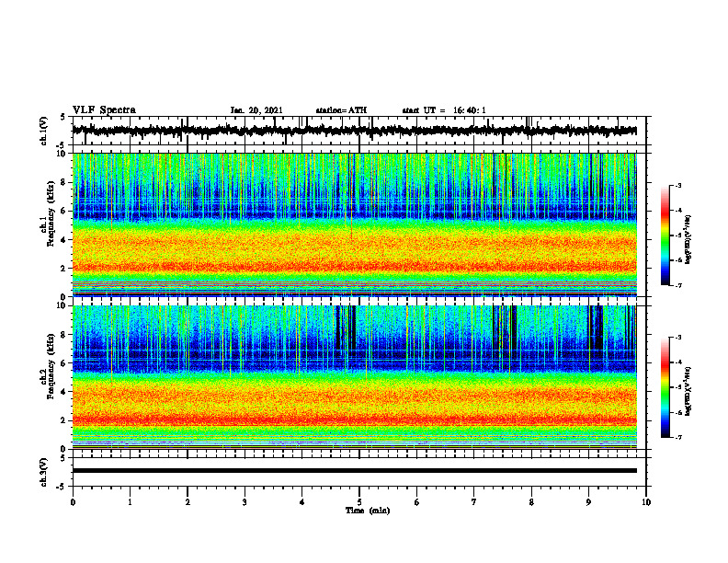Click the time axis tick label '7'

(x=474, y=502)
